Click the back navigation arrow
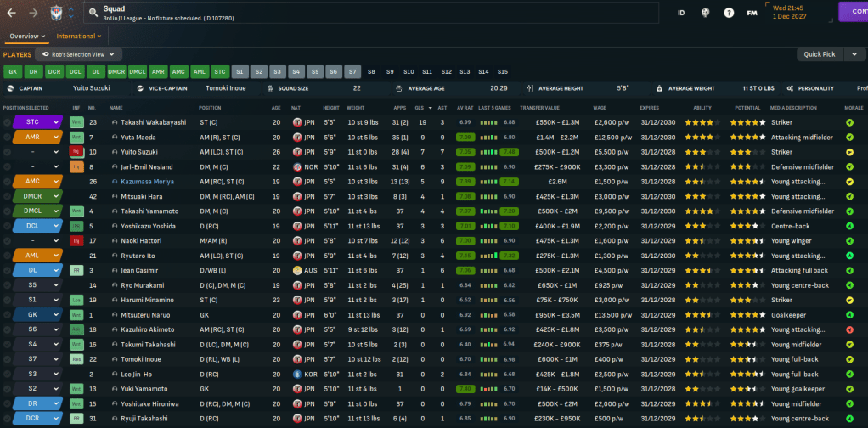 coord(12,13)
